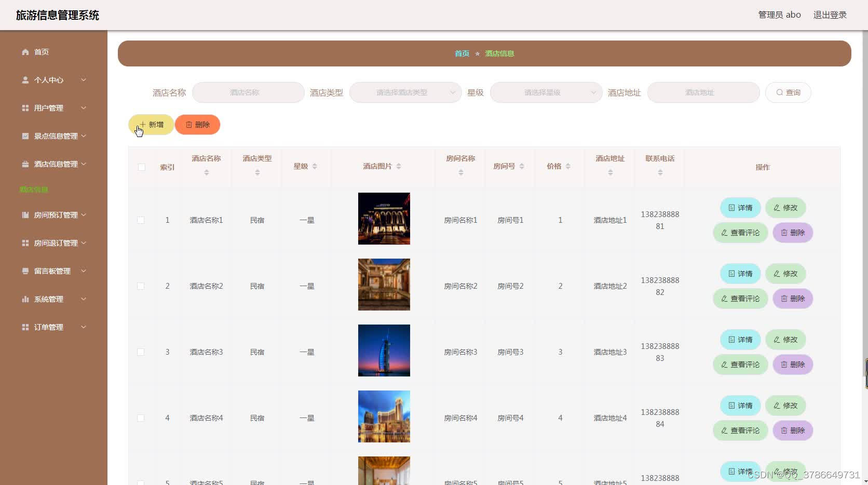This screenshot has height=485, width=868.
Task: Tick the checkbox for row 酒店名称1
Action: coord(141,220)
